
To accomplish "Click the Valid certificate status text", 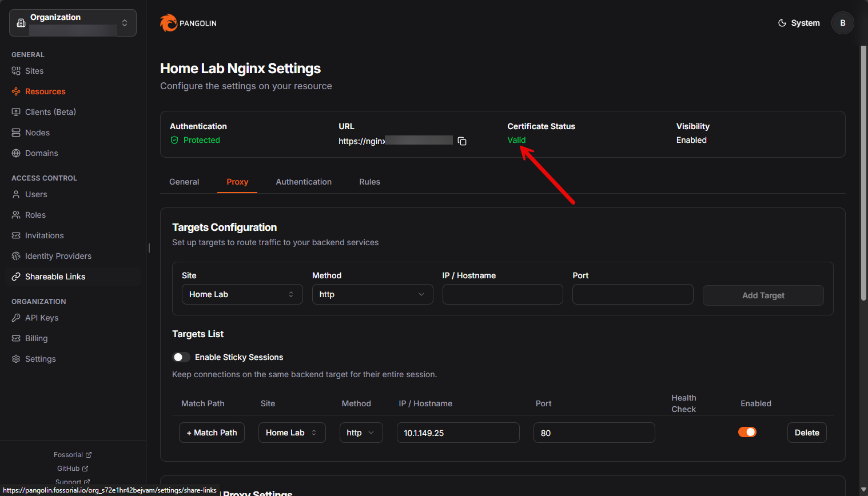I will click(x=516, y=140).
